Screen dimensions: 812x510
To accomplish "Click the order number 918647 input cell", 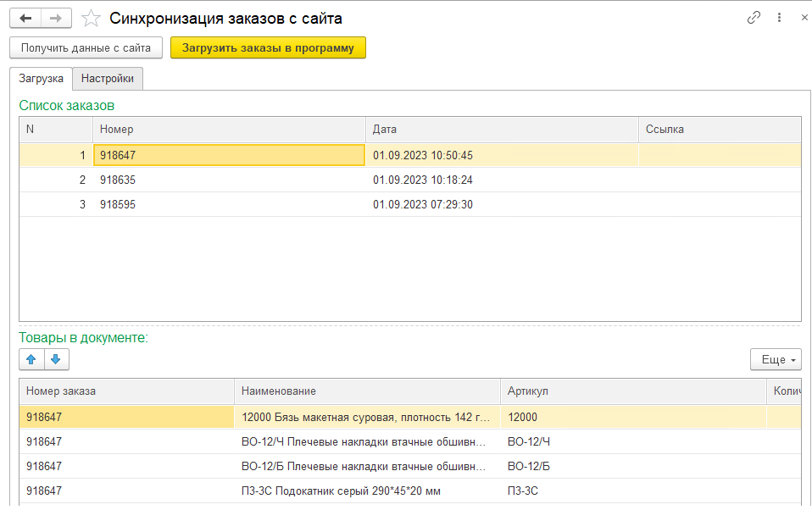I will pyautogui.click(x=229, y=155).
